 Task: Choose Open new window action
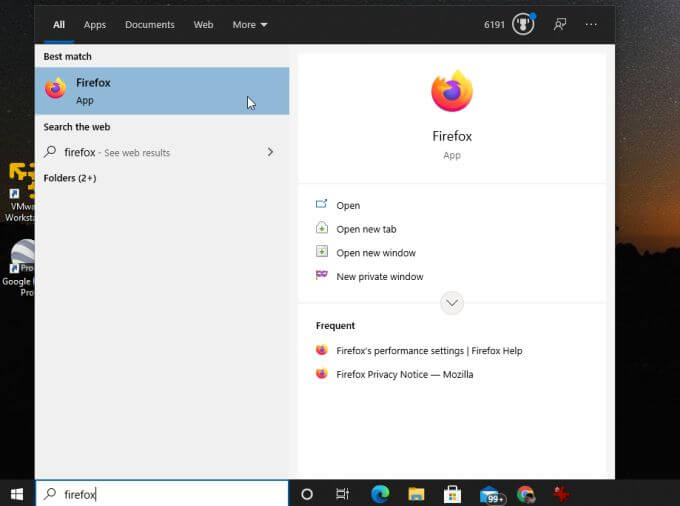pos(376,253)
